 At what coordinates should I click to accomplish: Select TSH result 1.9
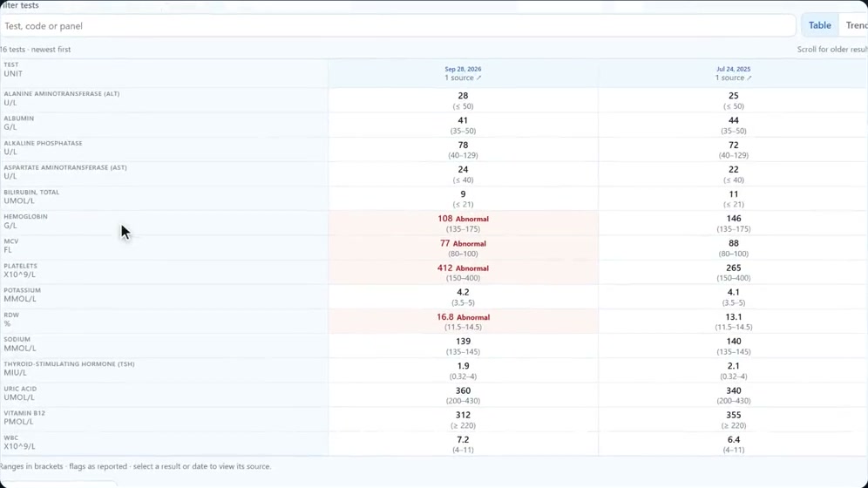[463, 366]
